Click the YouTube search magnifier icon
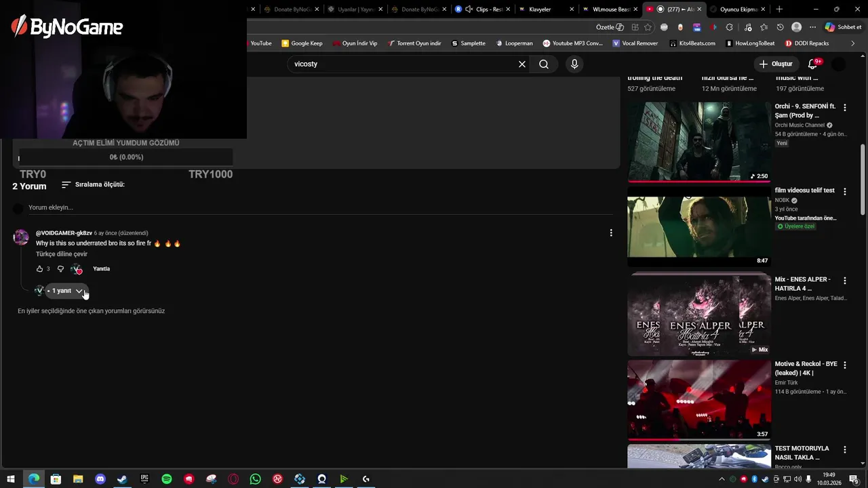 [x=544, y=64]
